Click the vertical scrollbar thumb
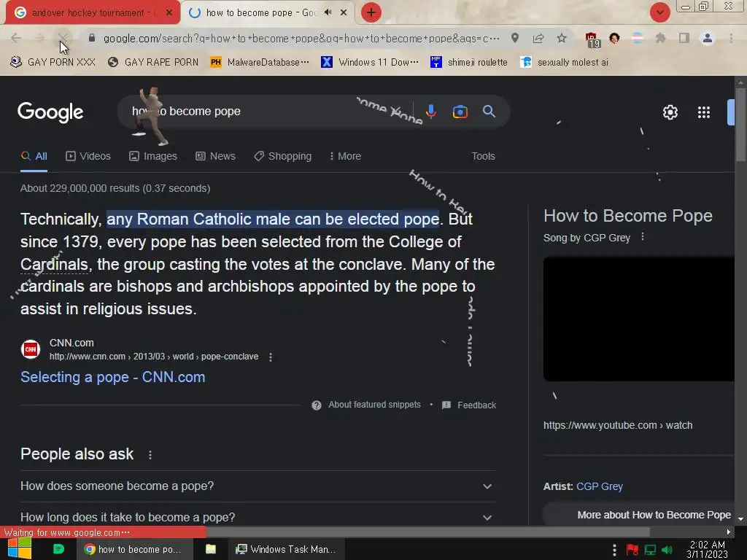The width and height of the screenshot is (747, 560). (x=740, y=125)
